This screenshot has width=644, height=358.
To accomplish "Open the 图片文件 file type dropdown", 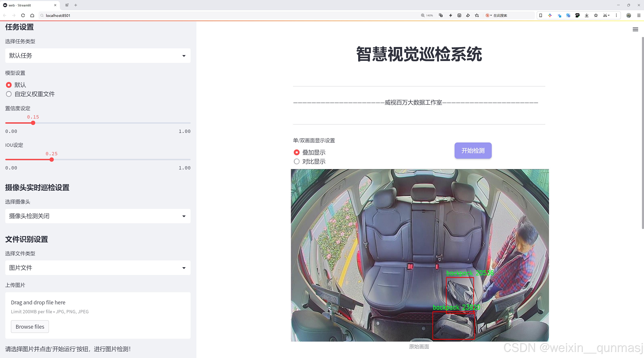I will (x=98, y=268).
